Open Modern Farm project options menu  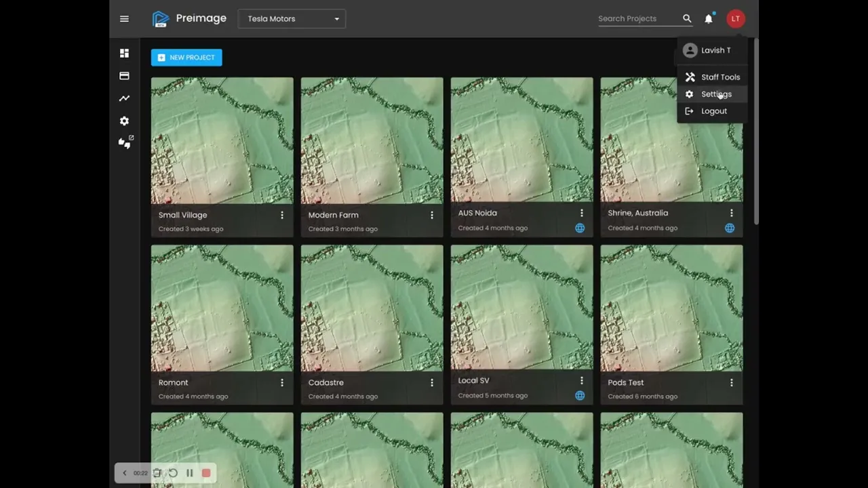click(x=432, y=215)
